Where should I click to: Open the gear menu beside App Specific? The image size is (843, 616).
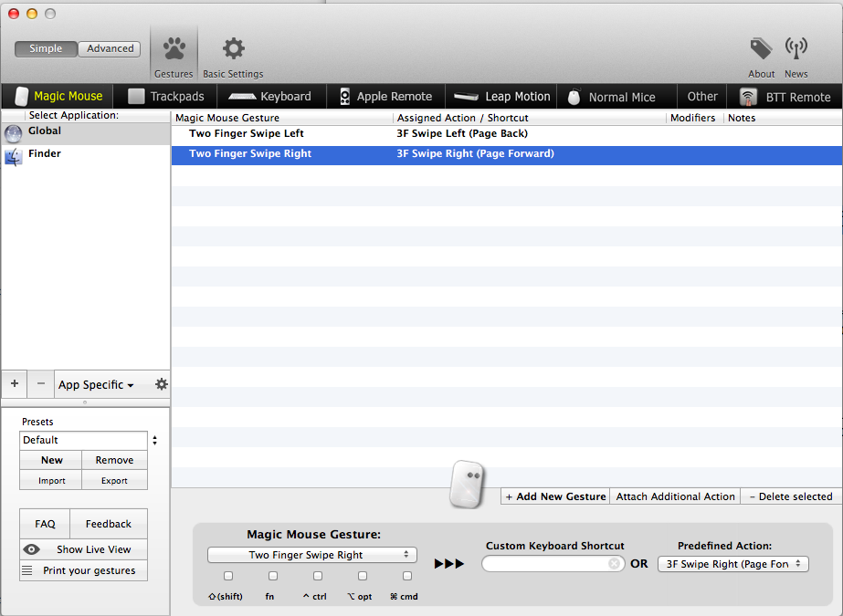[161, 384]
